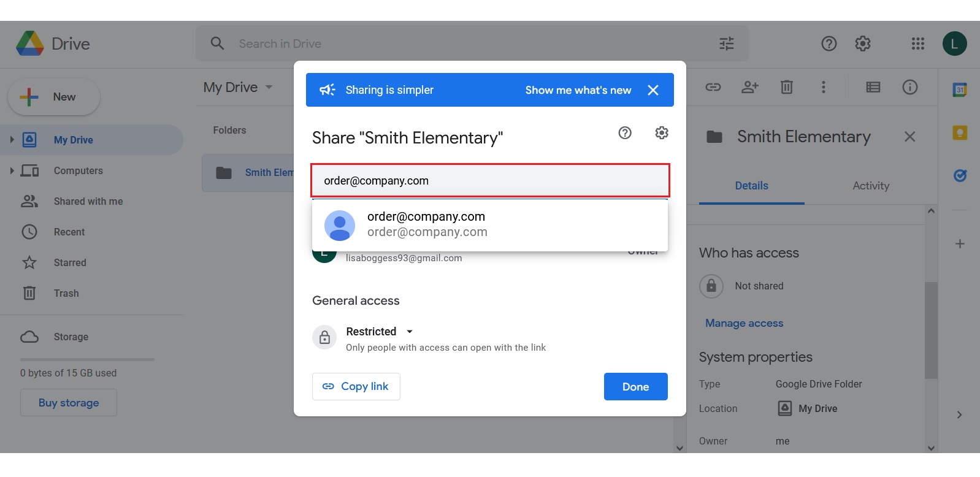Expand the My Drive tree arrow
Image resolution: width=980 pixels, height=477 pixels.
pyautogui.click(x=12, y=140)
